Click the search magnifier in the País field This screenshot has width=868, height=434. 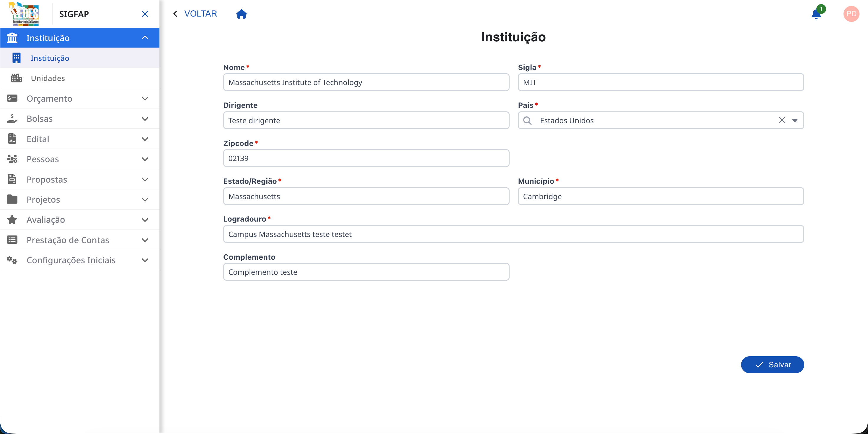527,120
